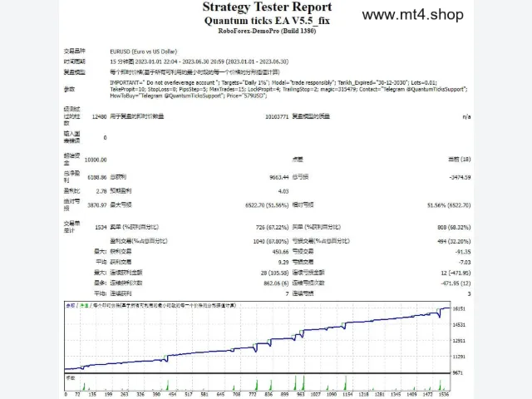The height and width of the screenshot is (399, 532).
Task: Click average profit trade value "9.29"
Action: pyautogui.click(x=283, y=263)
